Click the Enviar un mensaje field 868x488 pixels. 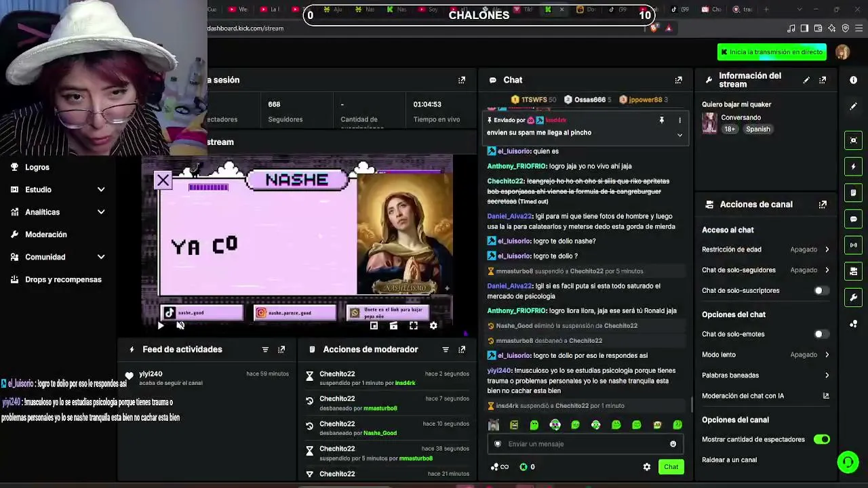point(585,444)
